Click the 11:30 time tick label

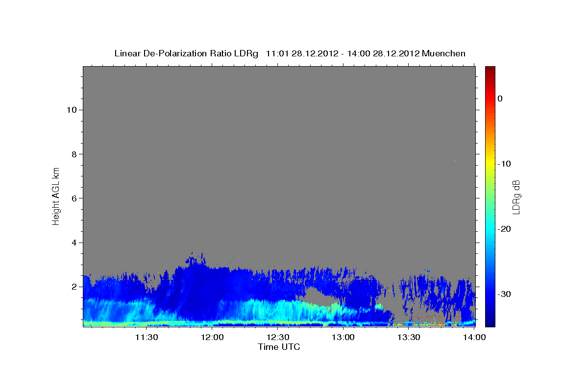pos(147,338)
